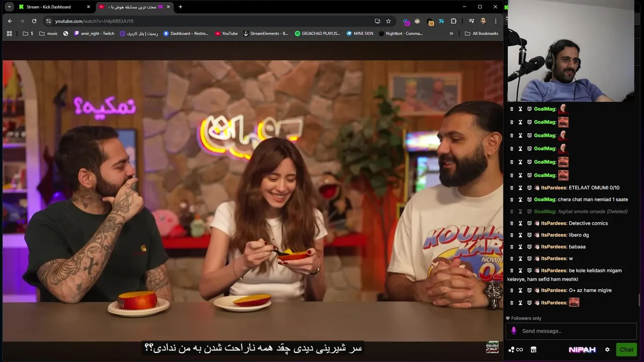Click the green Chat send button
644x362 pixels.
626,349
